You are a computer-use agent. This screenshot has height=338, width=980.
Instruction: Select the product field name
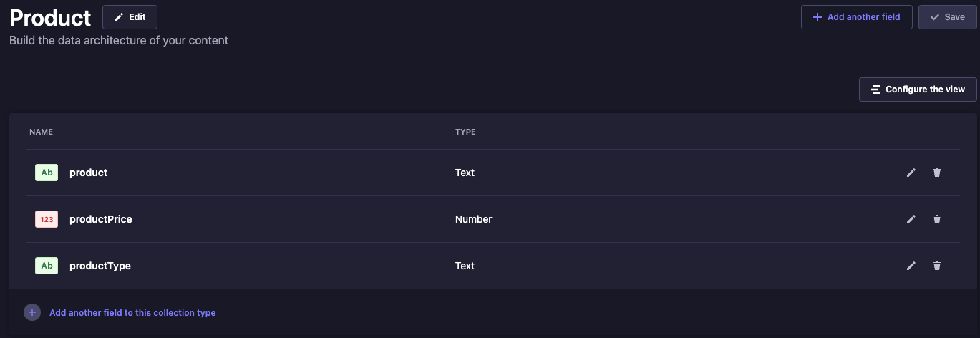[89, 173]
